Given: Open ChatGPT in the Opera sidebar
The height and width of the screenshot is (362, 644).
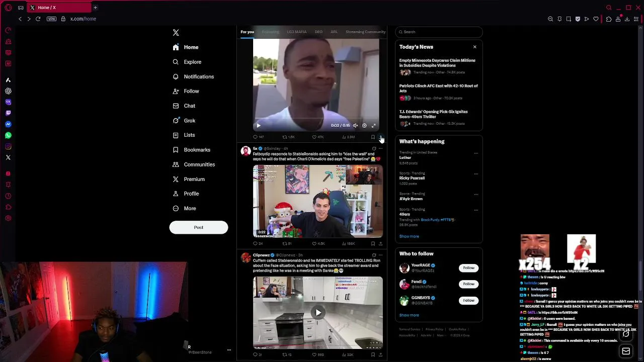Looking at the screenshot, I should click(8, 91).
